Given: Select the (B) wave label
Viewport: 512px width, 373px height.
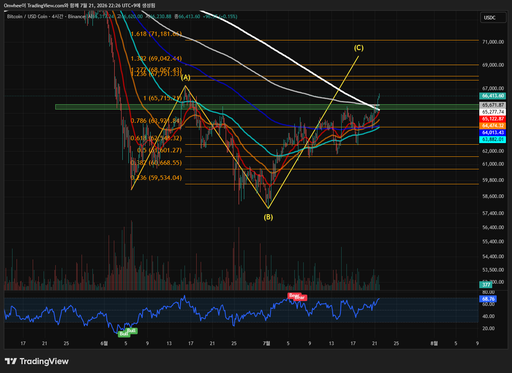Looking at the screenshot, I should [x=268, y=217].
